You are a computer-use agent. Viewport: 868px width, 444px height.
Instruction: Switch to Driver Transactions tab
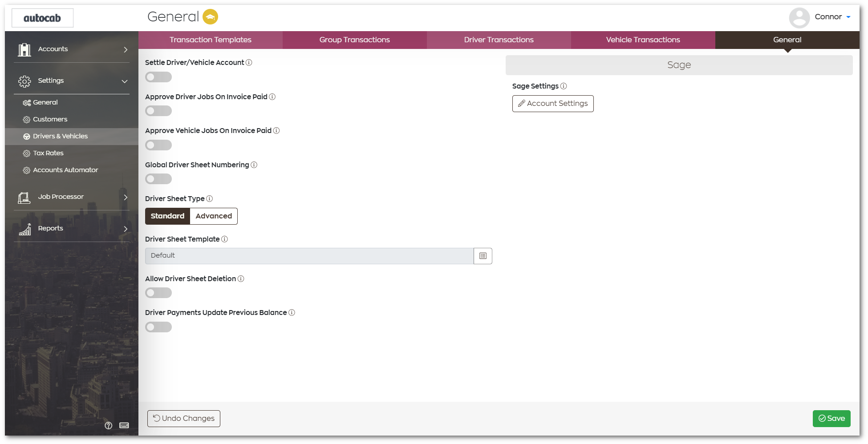[499, 40]
